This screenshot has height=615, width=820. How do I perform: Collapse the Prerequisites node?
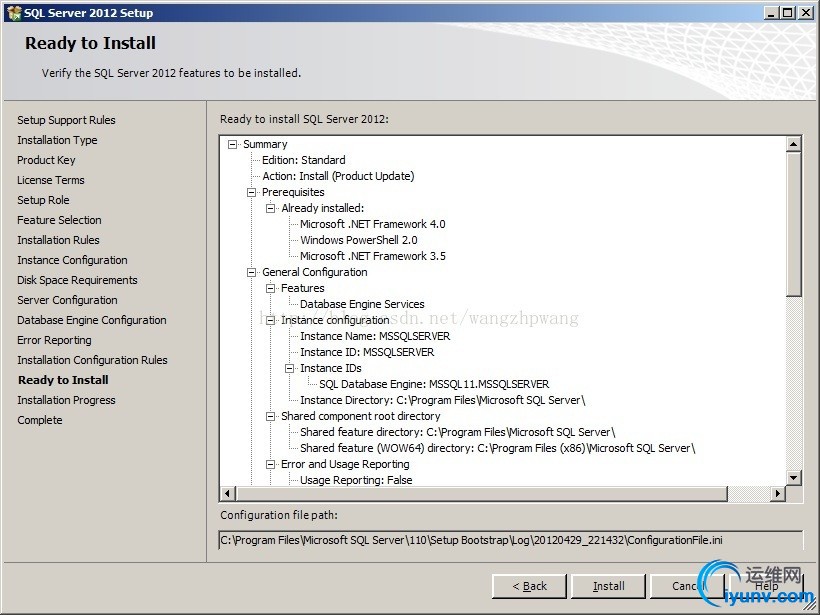[252, 192]
